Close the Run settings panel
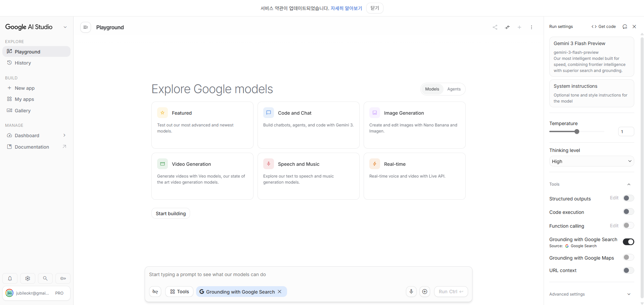 [x=634, y=27]
